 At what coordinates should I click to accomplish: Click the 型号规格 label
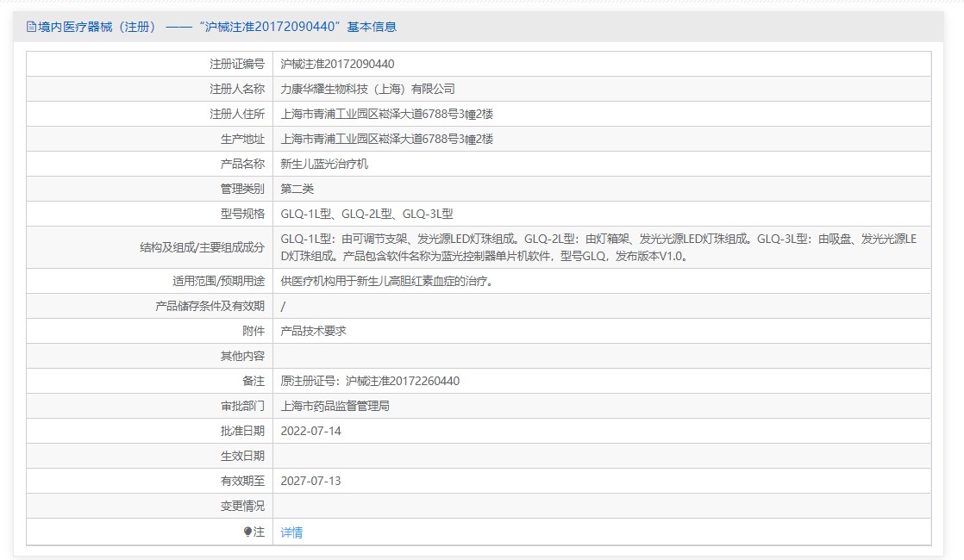pyautogui.click(x=242, y=215)
